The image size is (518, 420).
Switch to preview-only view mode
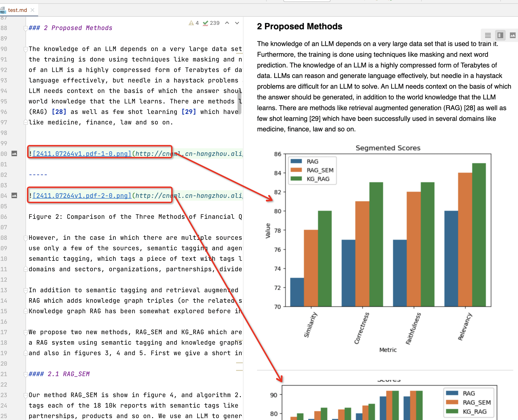(x=513, y=36)
